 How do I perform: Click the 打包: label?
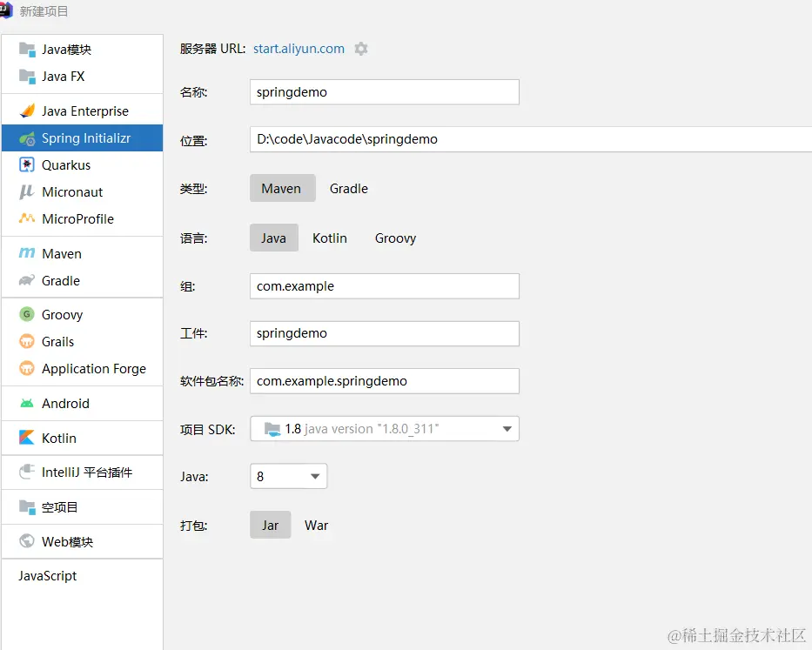(194, 526)
